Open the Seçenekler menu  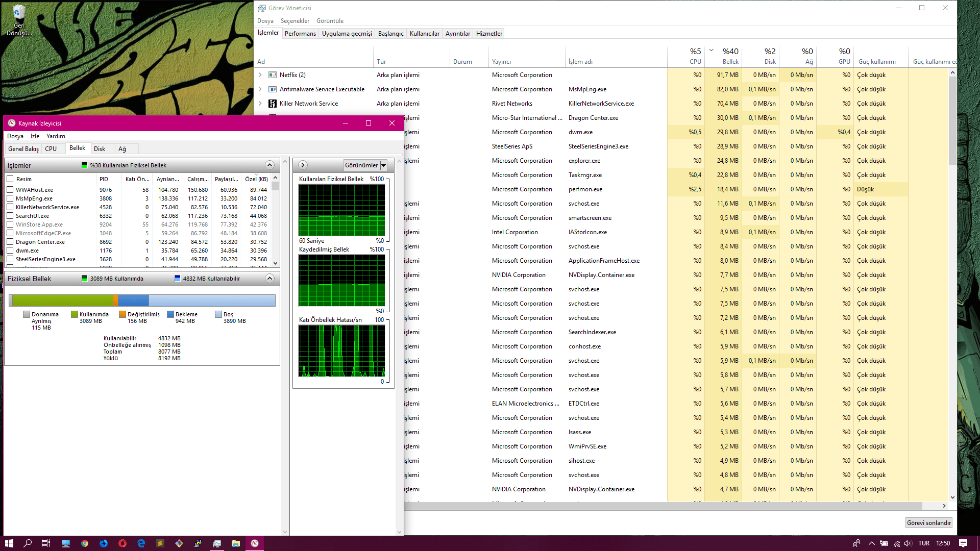point(295,21)
